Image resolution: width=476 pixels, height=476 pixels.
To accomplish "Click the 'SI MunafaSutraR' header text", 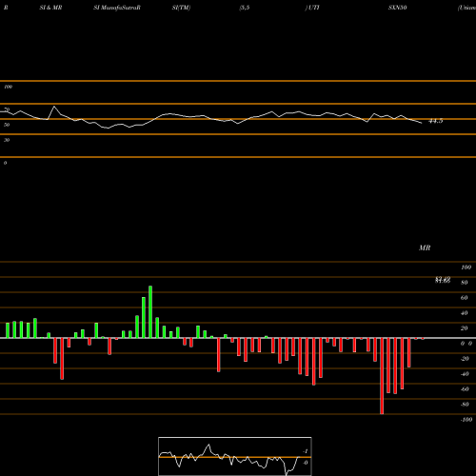I will [117, 8].
